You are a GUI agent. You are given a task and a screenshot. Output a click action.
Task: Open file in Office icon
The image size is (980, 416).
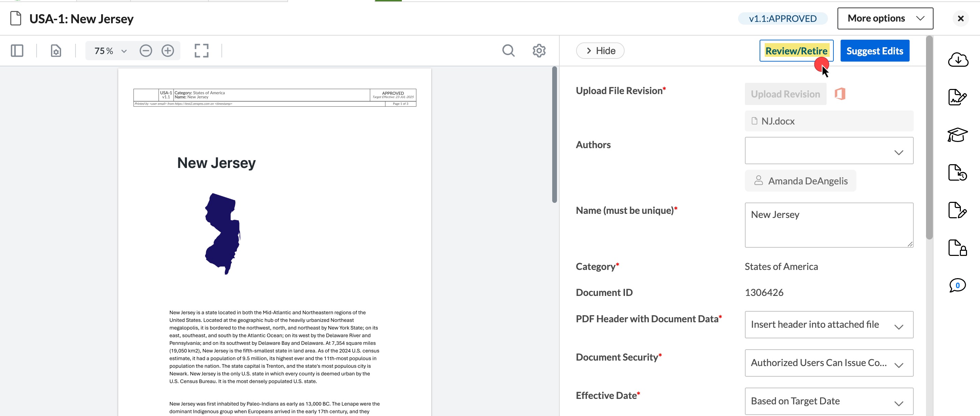click(x=840, y=94)
